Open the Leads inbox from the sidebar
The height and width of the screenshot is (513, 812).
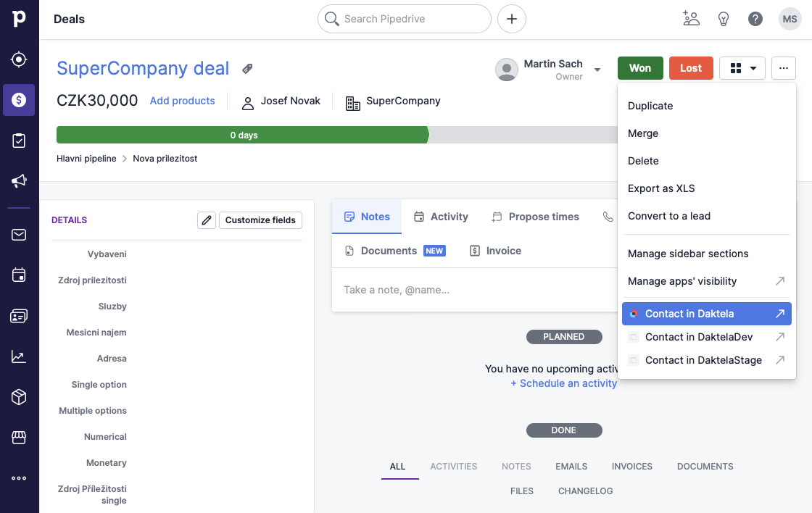[19, 59]
